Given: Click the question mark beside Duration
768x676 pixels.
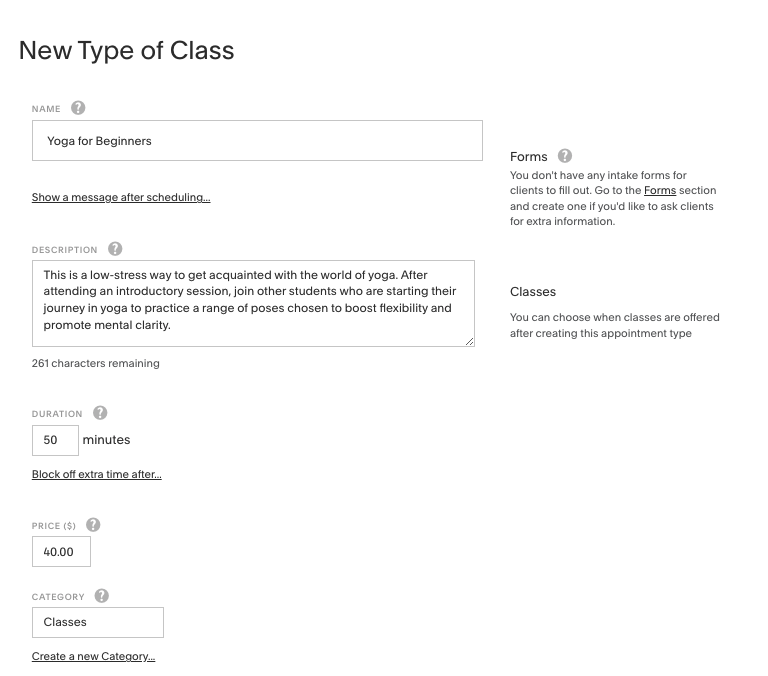Looking at the screenshot, I should [x=99, y=413].
